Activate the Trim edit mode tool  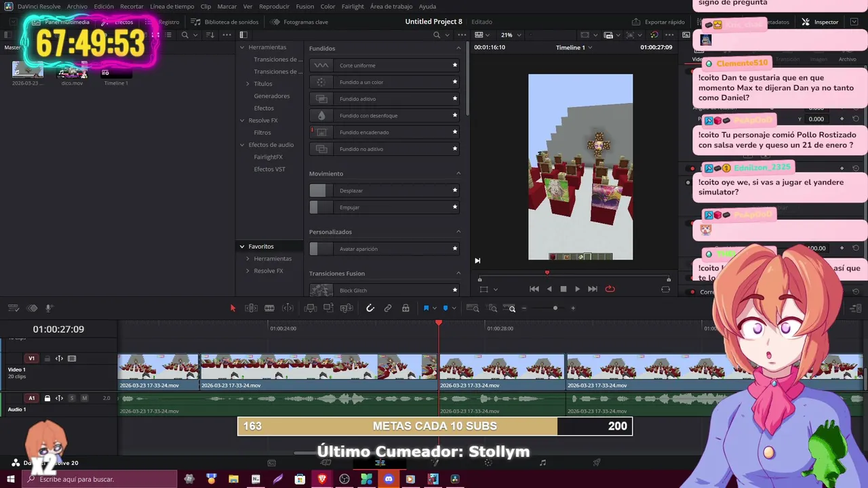[x=251, y=308]
